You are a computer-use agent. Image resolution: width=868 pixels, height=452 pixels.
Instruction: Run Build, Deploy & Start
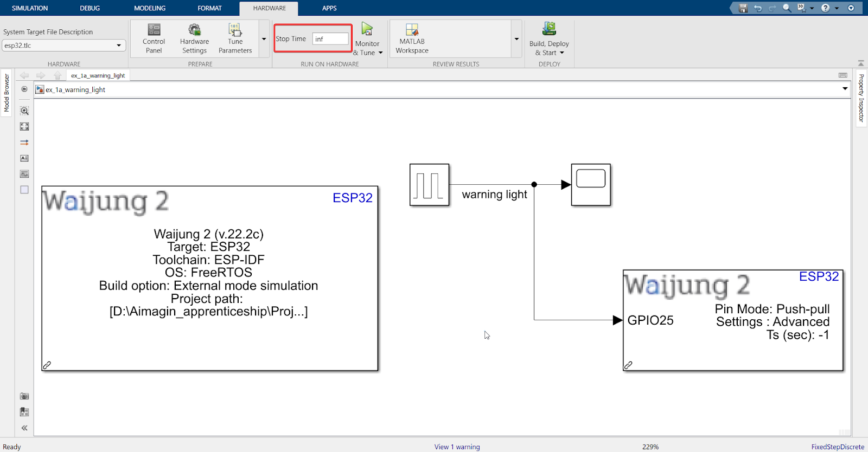tap(549, 34)
